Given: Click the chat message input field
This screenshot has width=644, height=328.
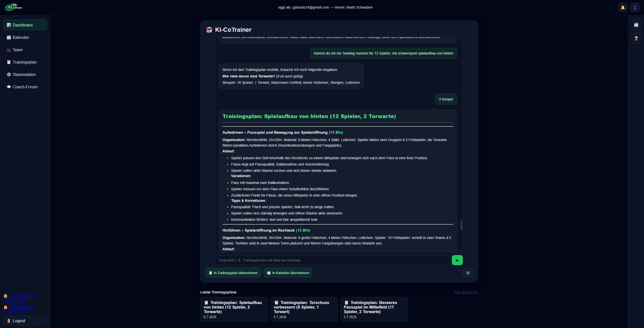Looking at the screenshot, I should click(332, 260).
